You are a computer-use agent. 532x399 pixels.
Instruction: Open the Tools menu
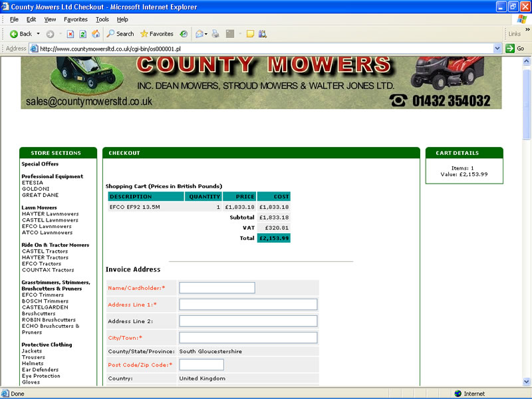click(102, 19)
